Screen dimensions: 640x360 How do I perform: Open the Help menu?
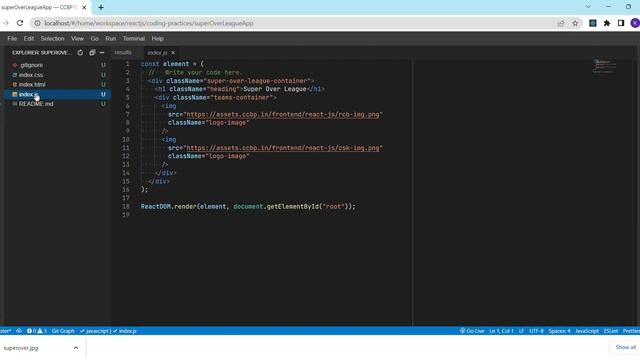pyautogui.click(x=158, y=38)
